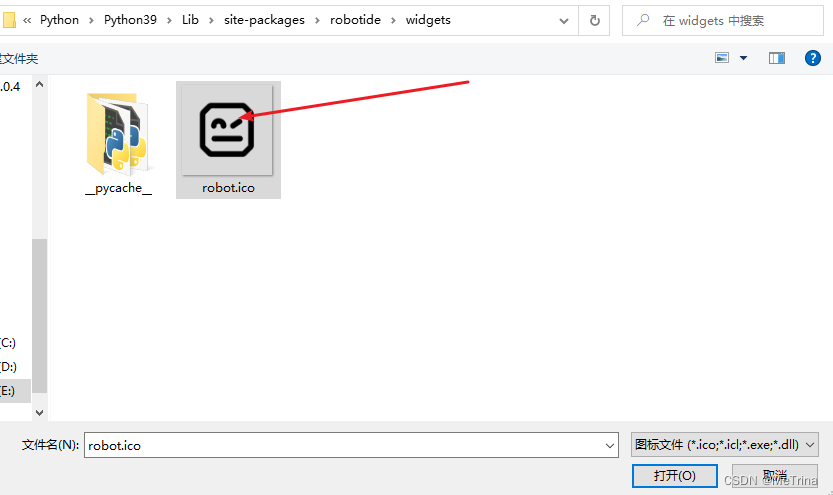This screenshot has height=495, width=833.
Task: Navigate to Python breadcrumb
Action: [x=60, y=20]
